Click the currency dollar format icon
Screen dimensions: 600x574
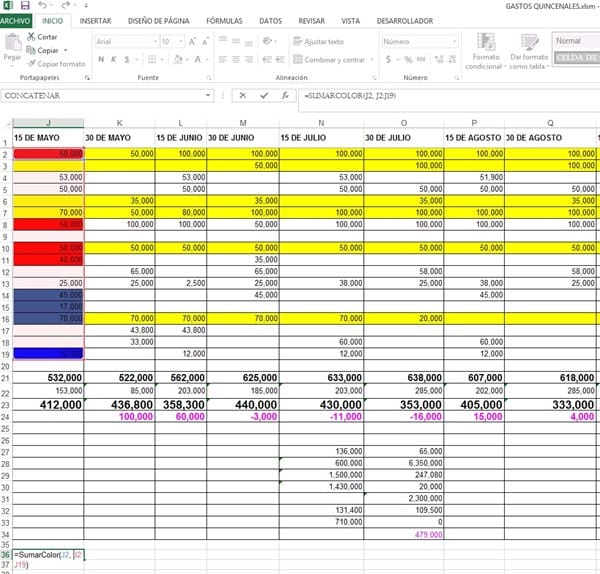pyautogui.click(x=388, y=59)
